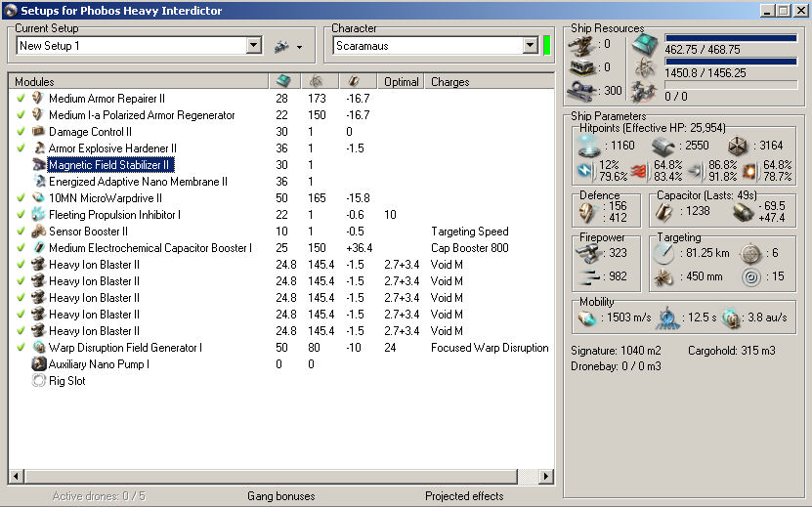Toggle the Medium I-a Polarized Armor Regenerator checkmark
812x507 pixels.
coord(21,115)
